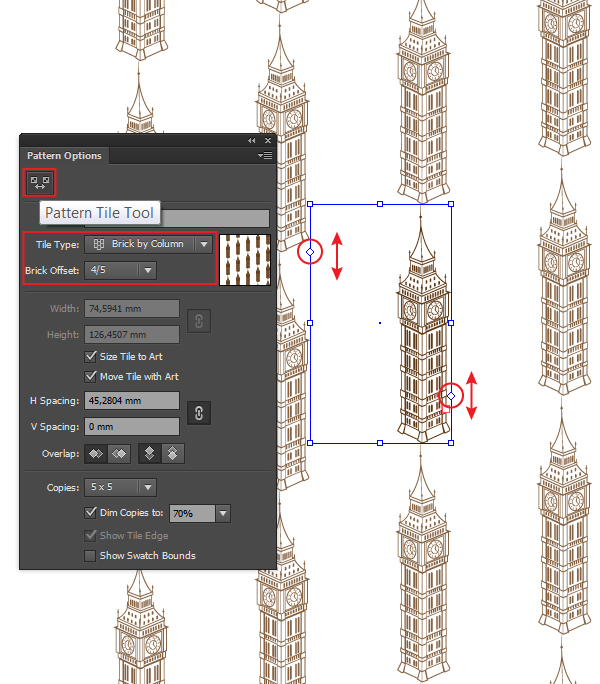Screen dimensions: 600x684
Task: Open the Brick Offset dropdown arrow
Action: [148, 270]
